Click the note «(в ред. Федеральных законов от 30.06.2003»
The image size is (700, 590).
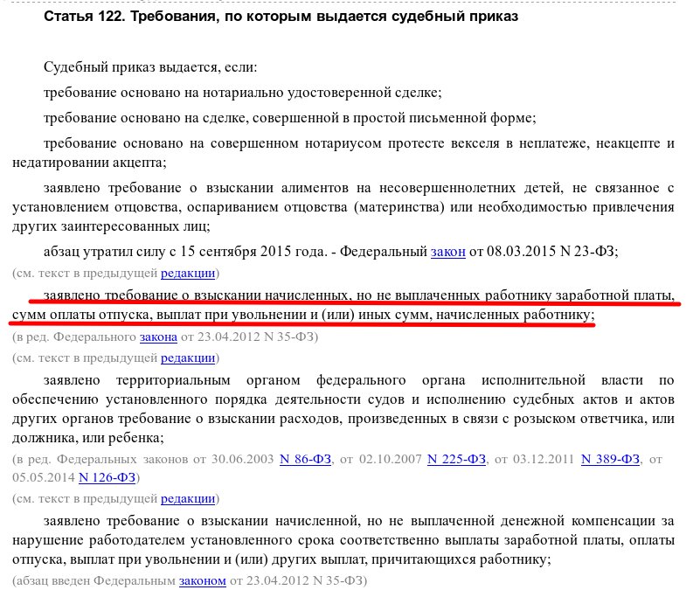[x=337, y=469]
